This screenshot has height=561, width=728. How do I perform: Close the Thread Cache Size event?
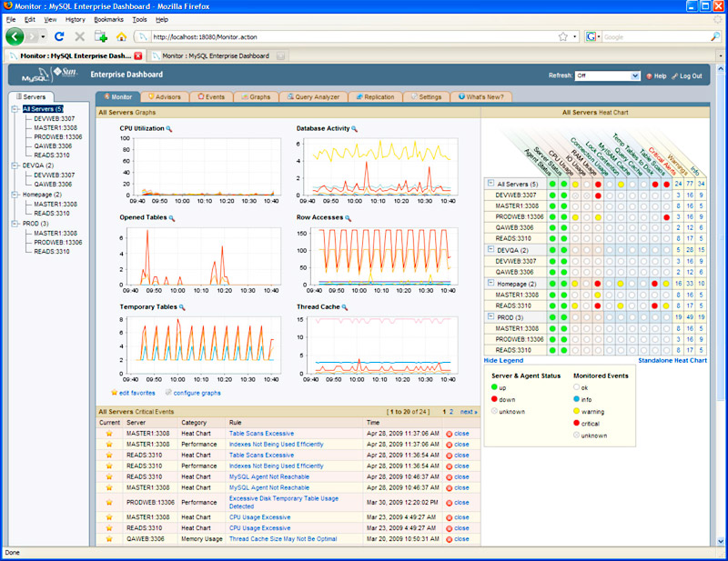pos(458,539)
